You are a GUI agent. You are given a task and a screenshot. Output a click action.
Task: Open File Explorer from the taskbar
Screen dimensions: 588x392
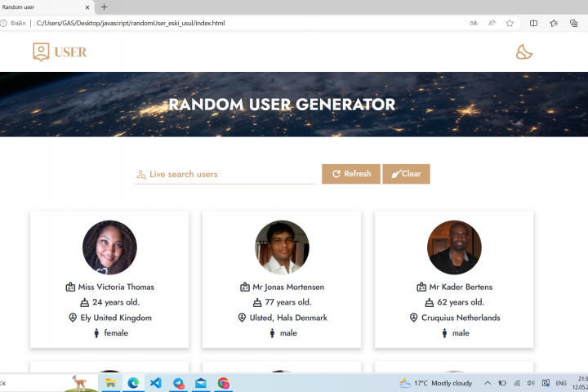110,383
